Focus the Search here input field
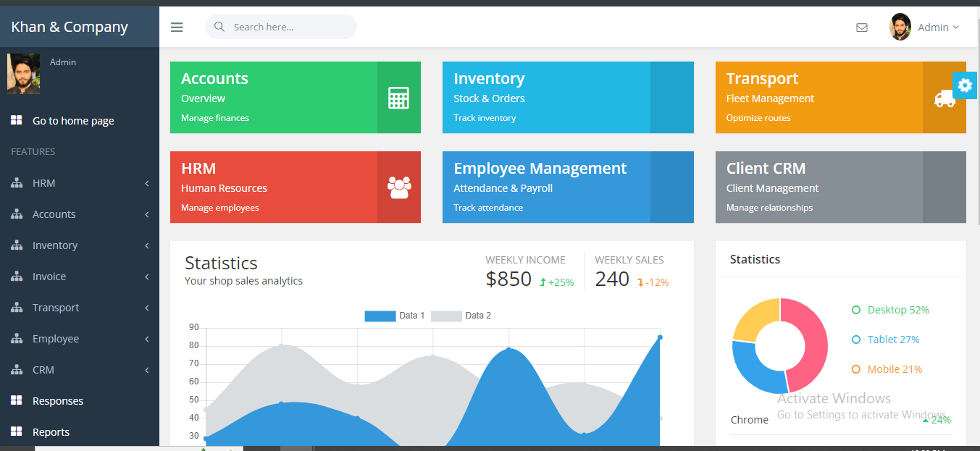The height and width of the screenshot is (451, 980). click(x=281, y=27)
